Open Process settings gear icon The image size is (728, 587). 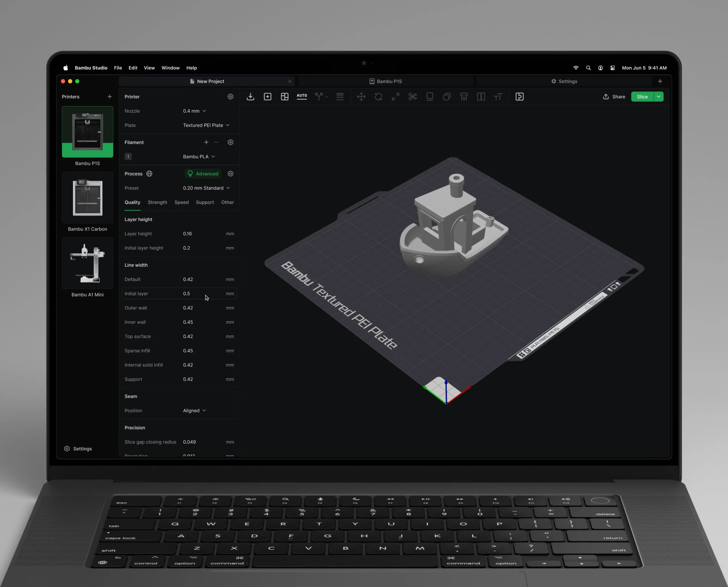point(231,174)
